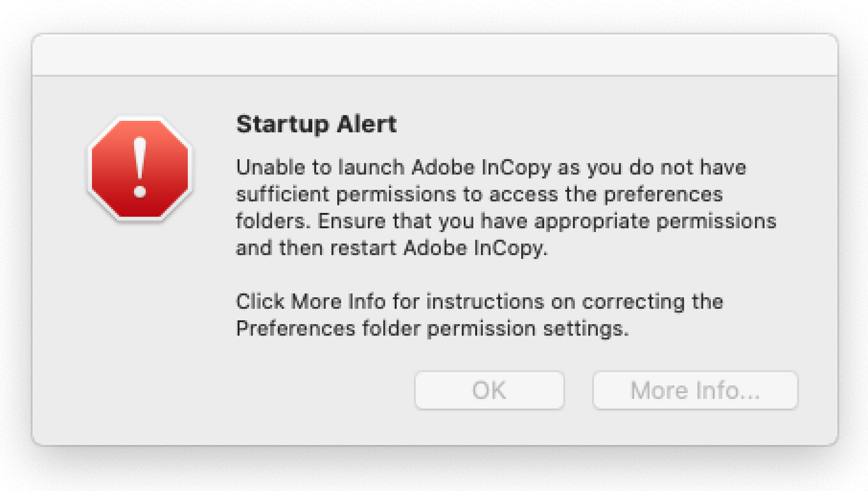
Task: Click the red octagon alert icon
Action: (x=140, y=169)
